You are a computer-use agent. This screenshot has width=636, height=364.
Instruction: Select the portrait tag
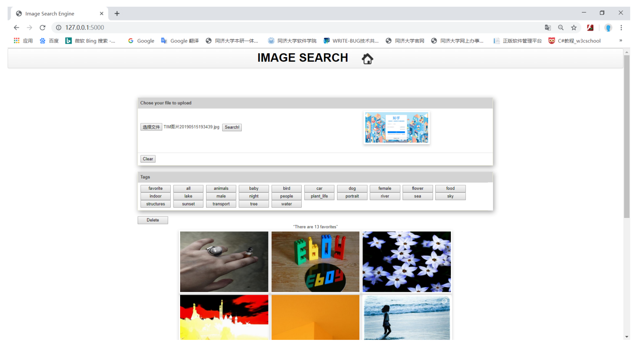coord(352,196)
